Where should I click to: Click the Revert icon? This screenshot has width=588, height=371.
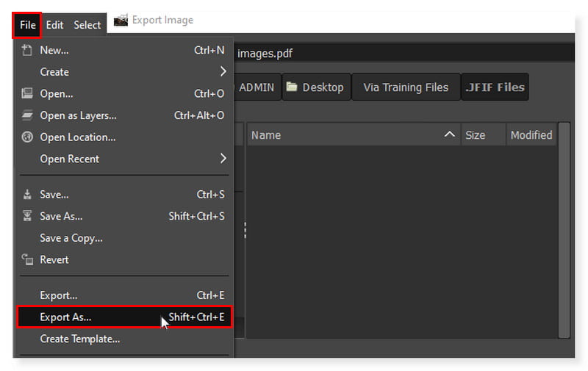(27, 259)
